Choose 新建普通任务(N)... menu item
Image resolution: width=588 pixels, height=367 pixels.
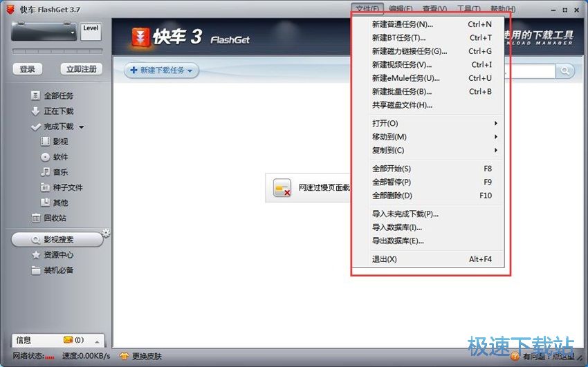pyautogui.click(x=435, y=24)
